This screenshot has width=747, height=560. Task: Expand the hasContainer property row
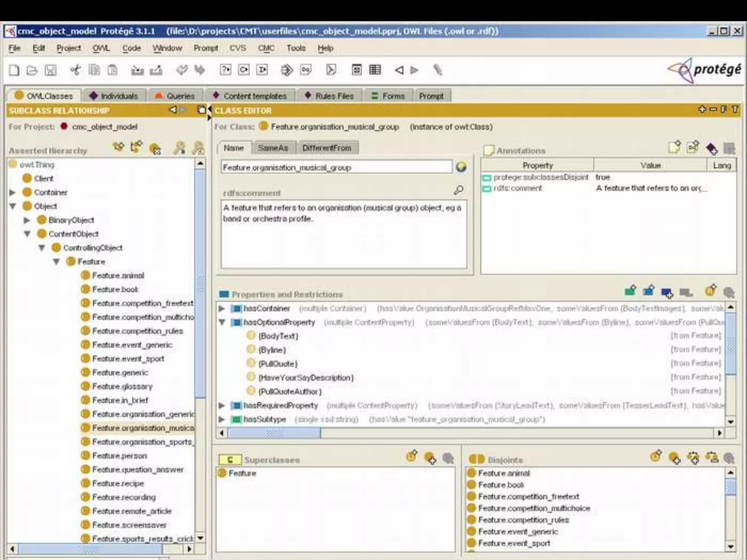(221, 308)
